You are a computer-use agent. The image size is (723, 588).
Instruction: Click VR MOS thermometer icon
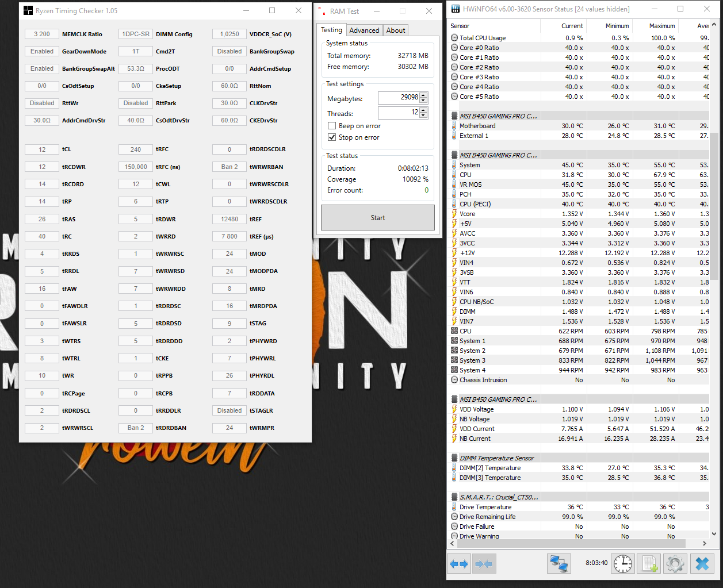(454, 185)
